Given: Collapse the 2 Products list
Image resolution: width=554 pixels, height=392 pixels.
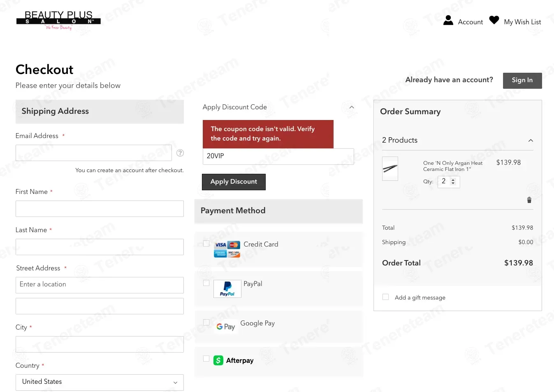Looking at the screenshot, I should (x=531, y=141).
